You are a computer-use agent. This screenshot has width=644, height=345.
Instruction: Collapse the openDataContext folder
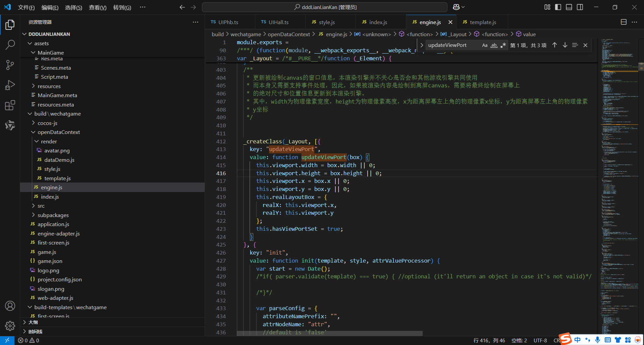(x=58, y=132)
